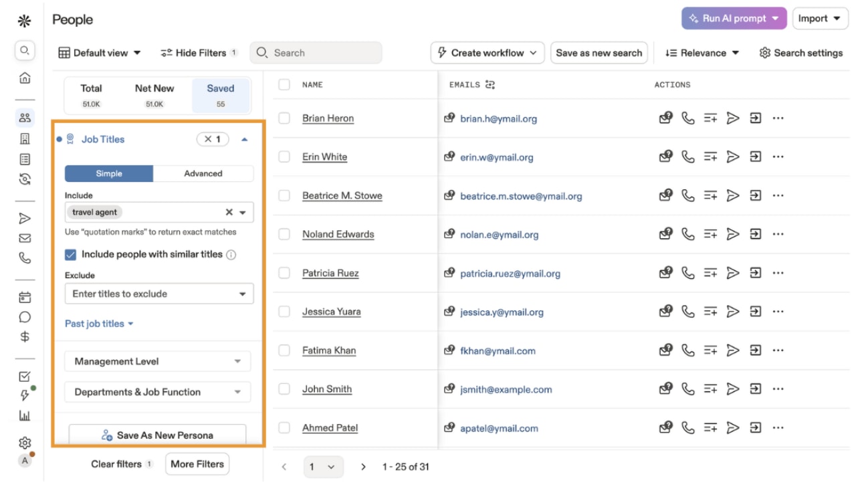
Task: Open Conversations chat bubble icon in sidebar
Action: 25,317
